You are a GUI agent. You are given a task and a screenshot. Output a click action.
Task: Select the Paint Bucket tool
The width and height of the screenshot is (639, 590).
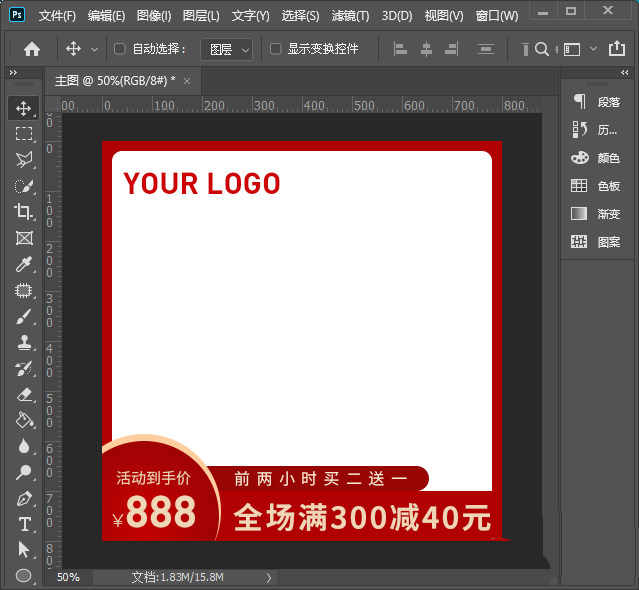[24, 420]
